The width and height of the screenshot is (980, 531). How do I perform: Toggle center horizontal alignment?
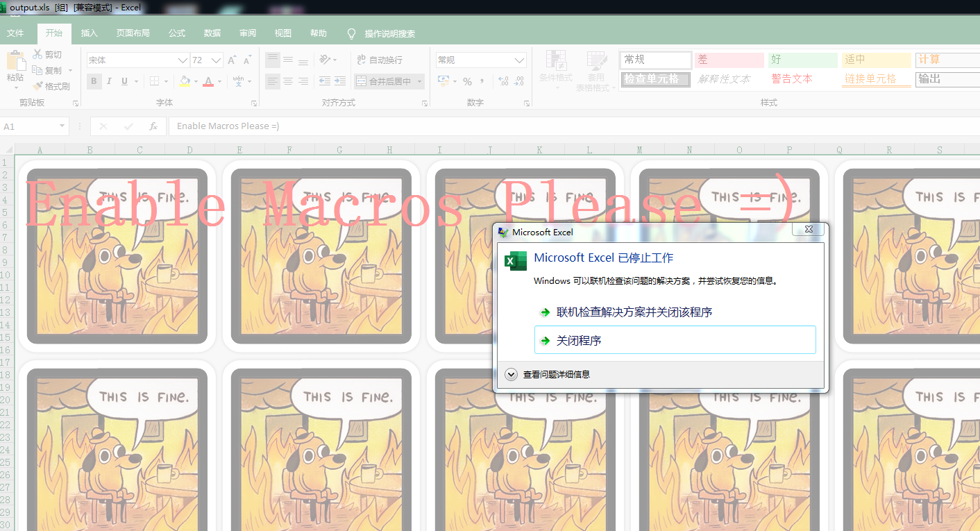coord(288,81)
